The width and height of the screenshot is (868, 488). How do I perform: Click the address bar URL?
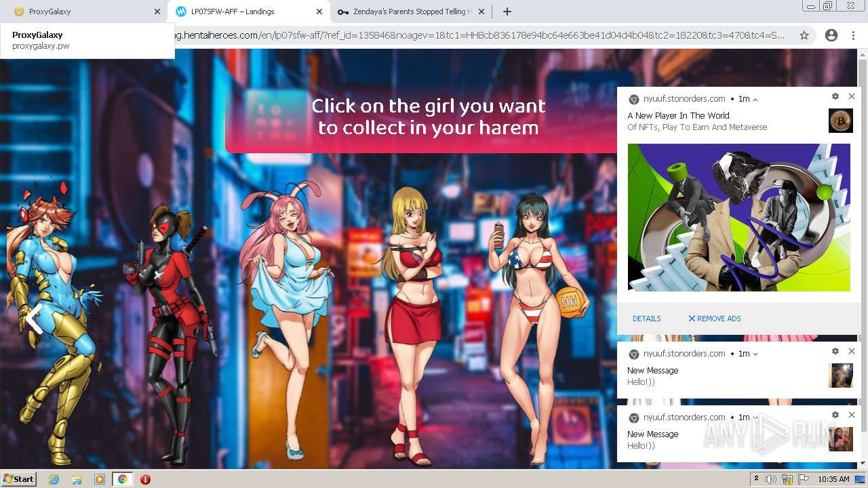[x=480, y=35]
